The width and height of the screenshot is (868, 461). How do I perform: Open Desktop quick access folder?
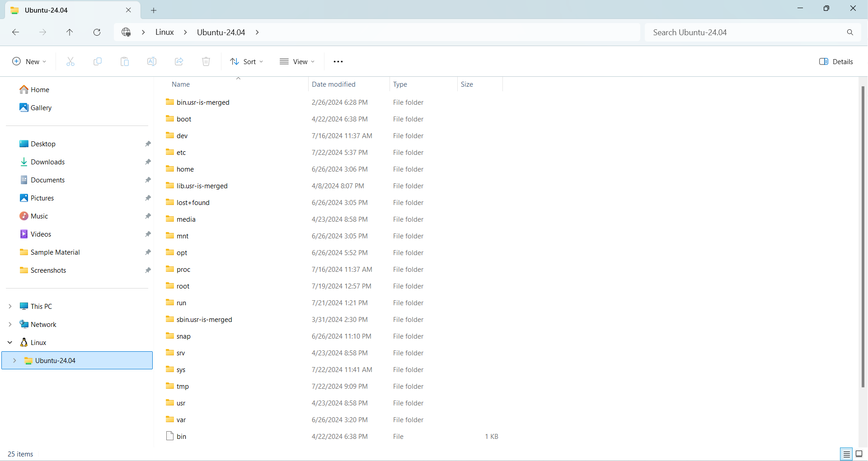(x=38, y=144)
